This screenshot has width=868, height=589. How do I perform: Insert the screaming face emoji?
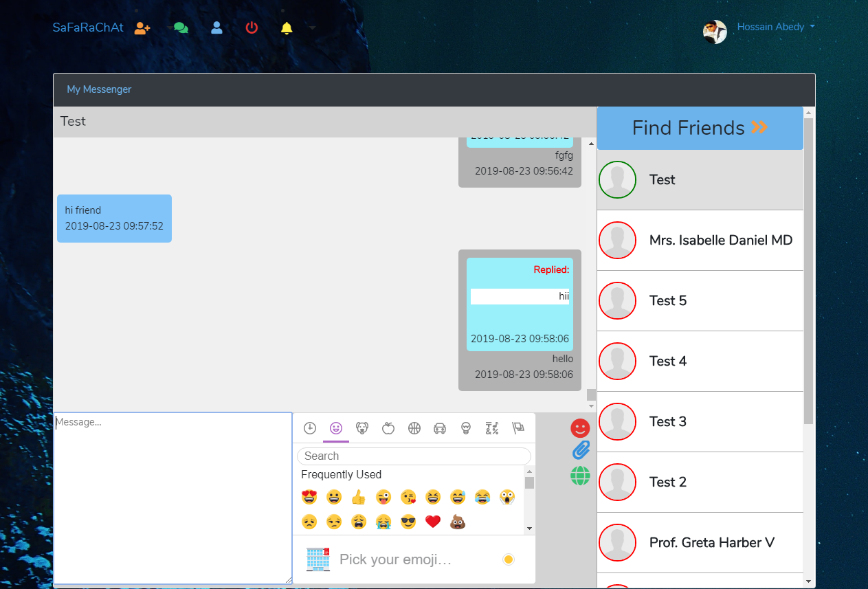[x=507, y=497]
